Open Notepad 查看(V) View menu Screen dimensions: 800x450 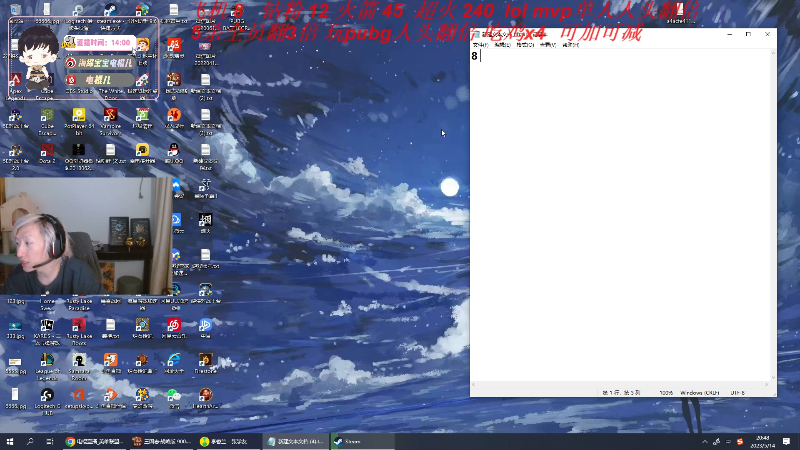point(547,45)
